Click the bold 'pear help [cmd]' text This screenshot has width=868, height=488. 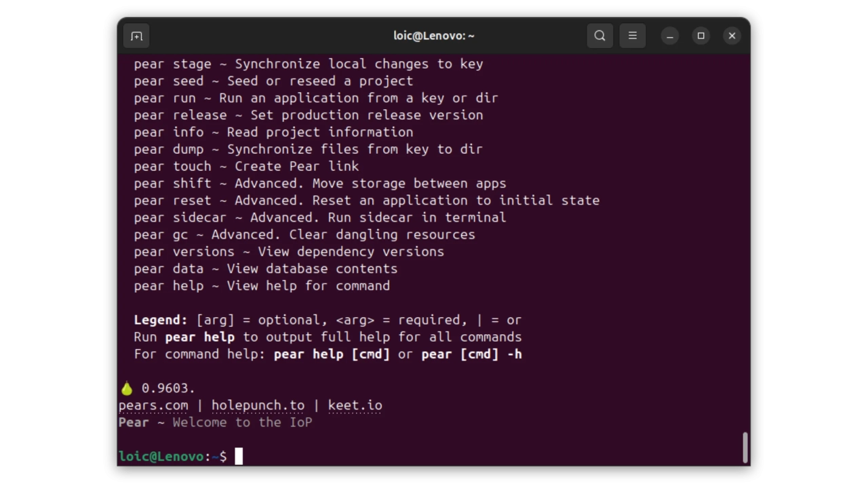(332, 354)
